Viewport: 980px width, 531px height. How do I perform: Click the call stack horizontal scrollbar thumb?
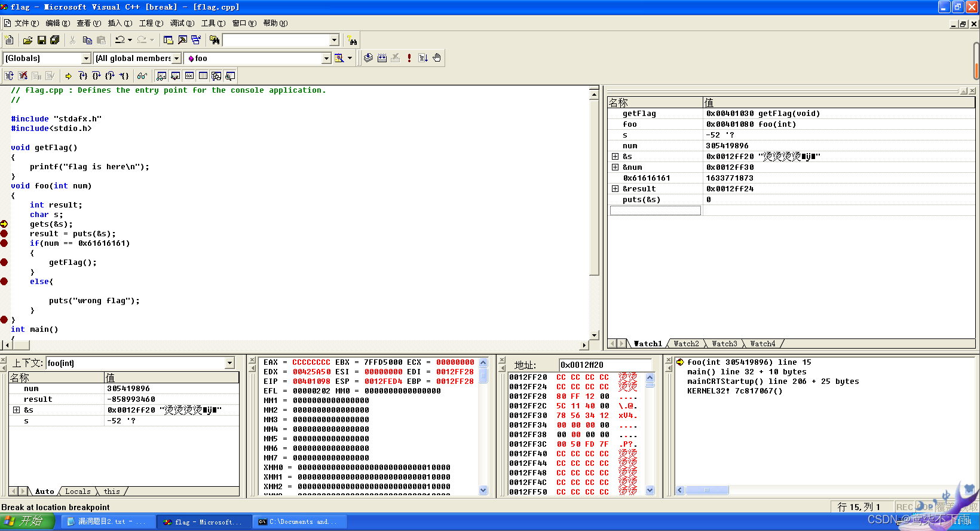point(707,490)
